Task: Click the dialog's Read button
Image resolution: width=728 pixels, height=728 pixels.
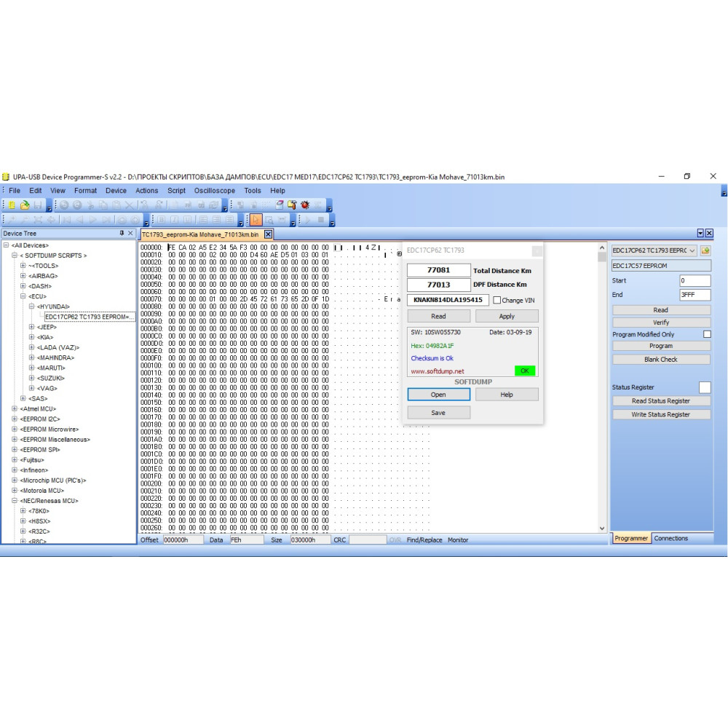Action: (438, 316)
